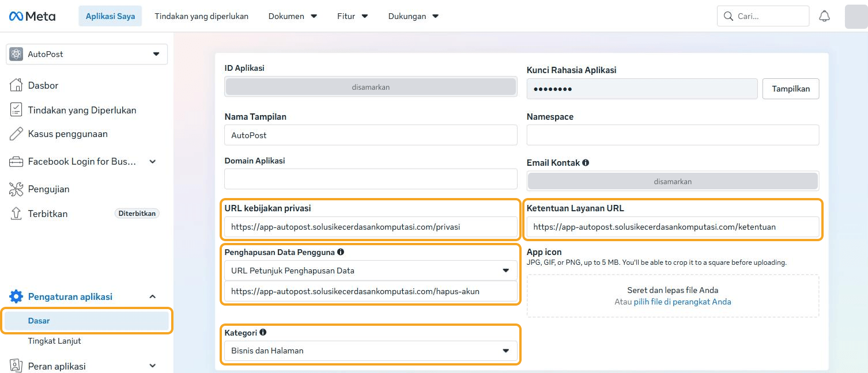The image size is (868, 373).
Task: Click the Nama Tampilan input field
Action: pyautogui.click(x=371, y=135)
